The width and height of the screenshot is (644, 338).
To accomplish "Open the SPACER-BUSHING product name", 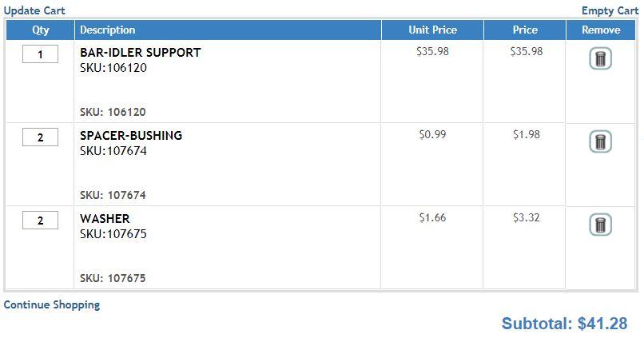I will 131,136.
